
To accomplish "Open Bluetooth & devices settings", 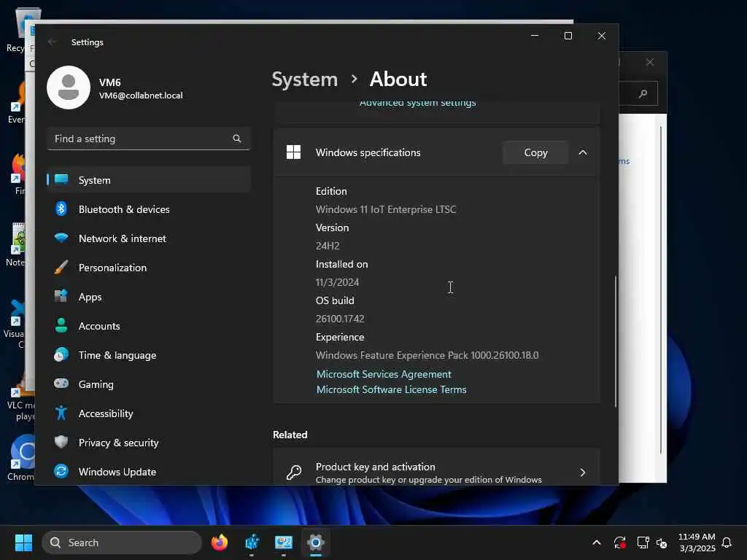I will click(149, 209).
